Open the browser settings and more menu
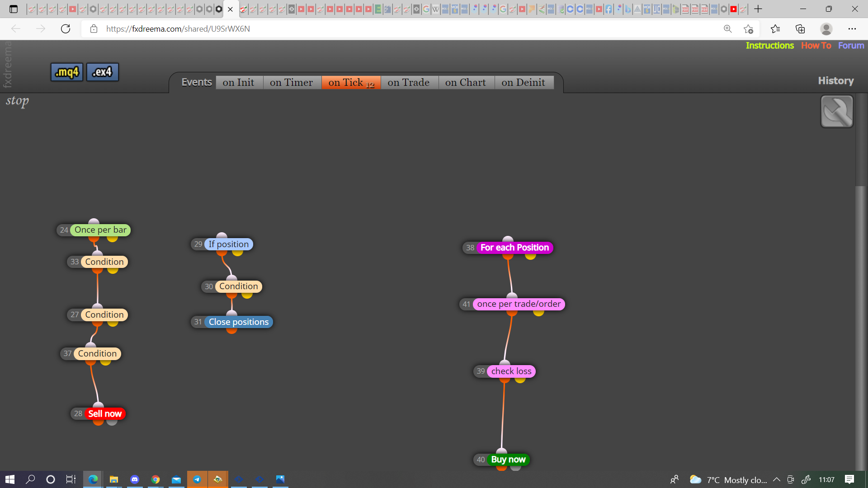 [852, 29]
